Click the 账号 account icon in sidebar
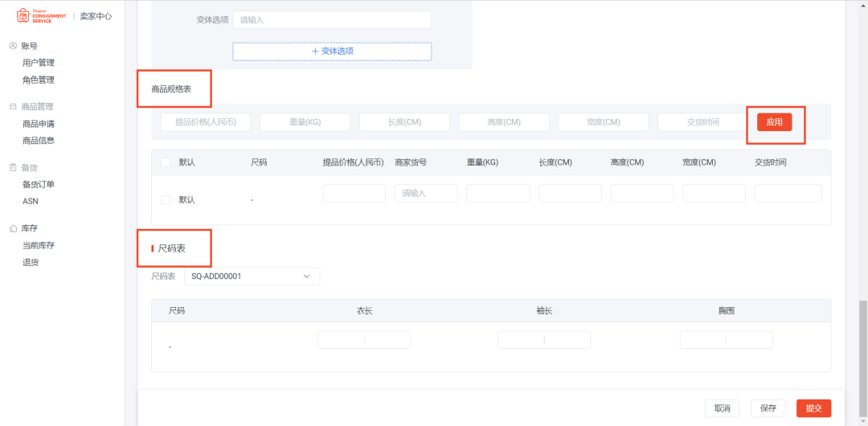Image resolution: width=868 pixels, height=426 pixels. point(13,46)
